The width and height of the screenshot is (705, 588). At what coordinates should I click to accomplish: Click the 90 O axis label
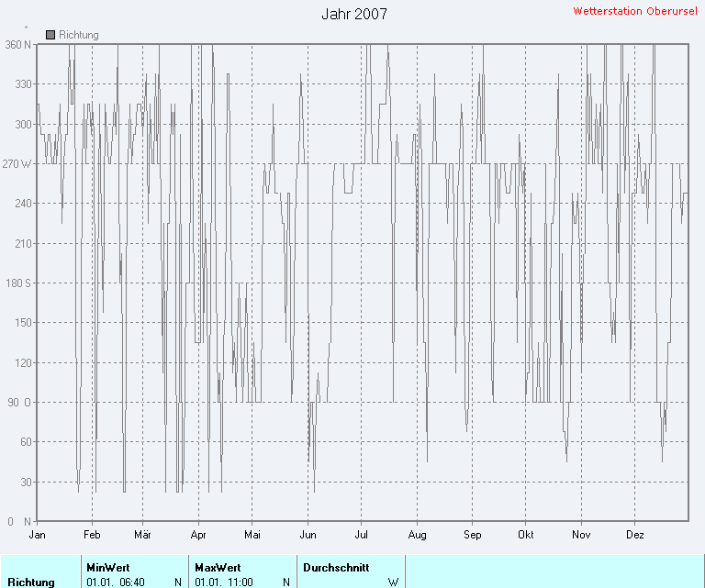click(19, 402)
